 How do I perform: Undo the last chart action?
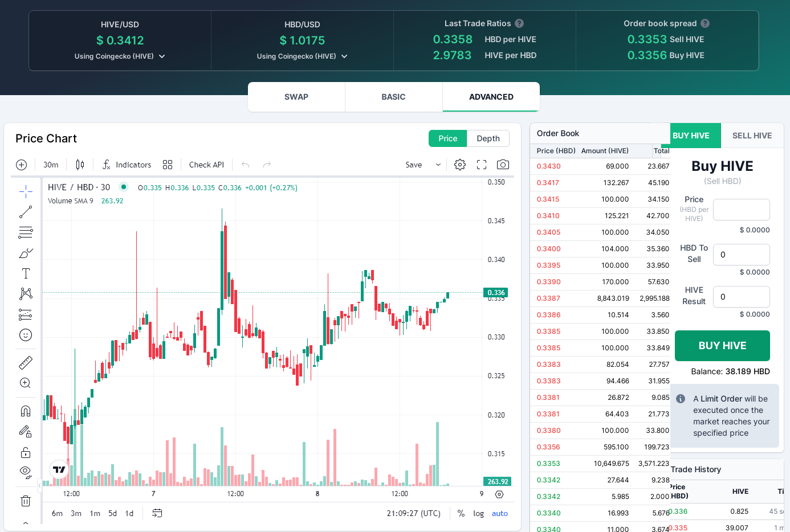coord(246,165)
